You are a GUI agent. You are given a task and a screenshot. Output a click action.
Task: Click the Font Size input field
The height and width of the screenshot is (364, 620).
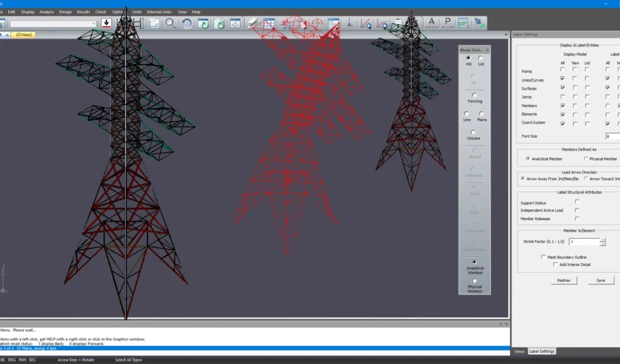(x=612, y=137)
